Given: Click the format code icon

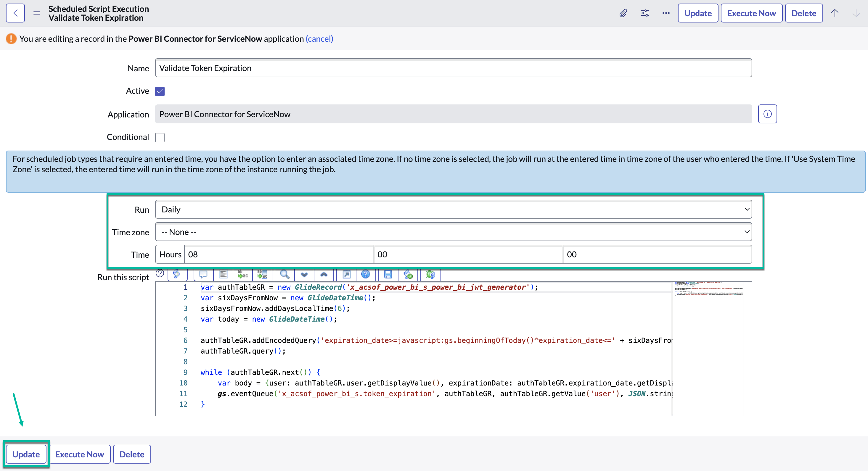Looking at the screenshot, I should coord(223,274).
